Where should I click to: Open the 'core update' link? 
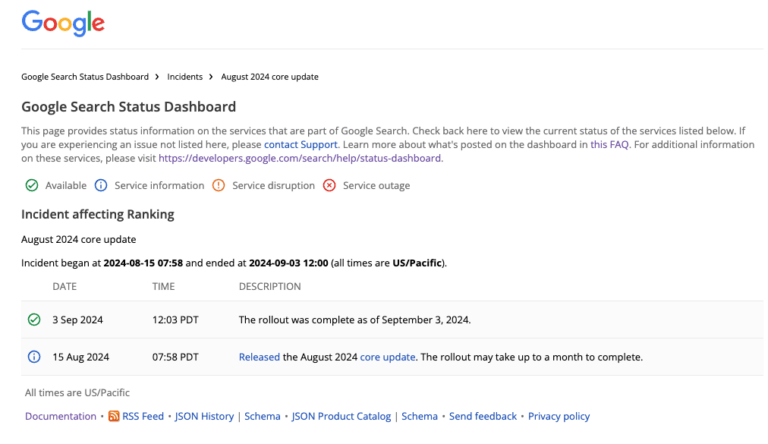click(x=387, y=357)
